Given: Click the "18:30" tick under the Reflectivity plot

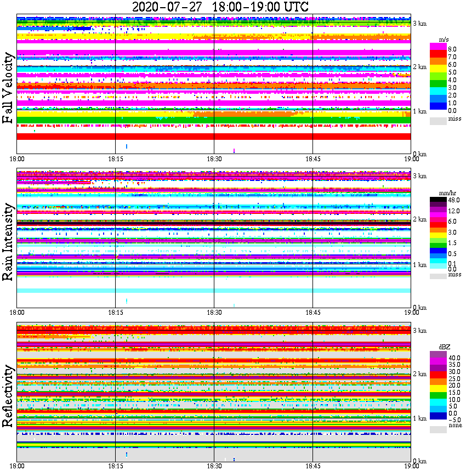Looking at the screenshot, I should coord(214,466).
